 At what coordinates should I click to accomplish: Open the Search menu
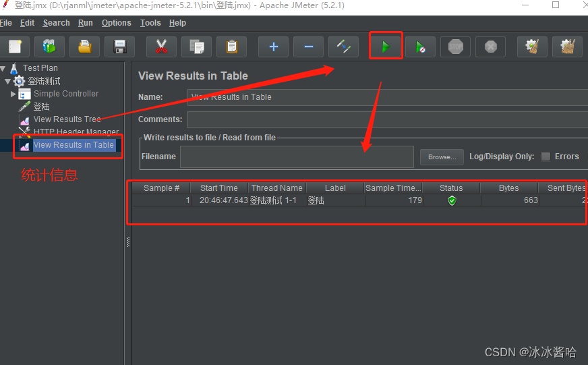(56, 23)
